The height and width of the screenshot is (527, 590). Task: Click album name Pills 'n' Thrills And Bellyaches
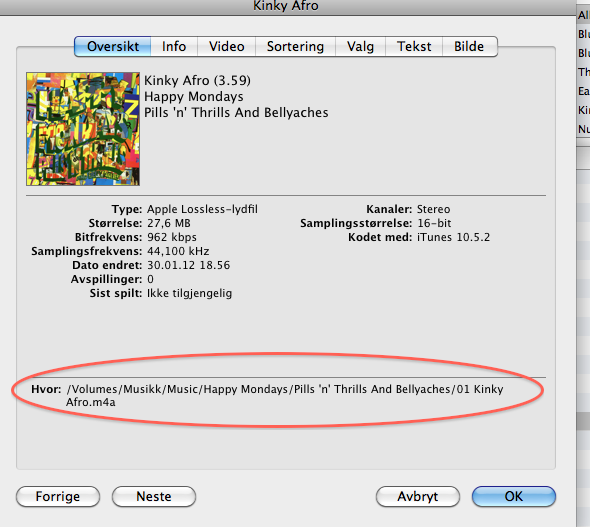click(236, 112)
